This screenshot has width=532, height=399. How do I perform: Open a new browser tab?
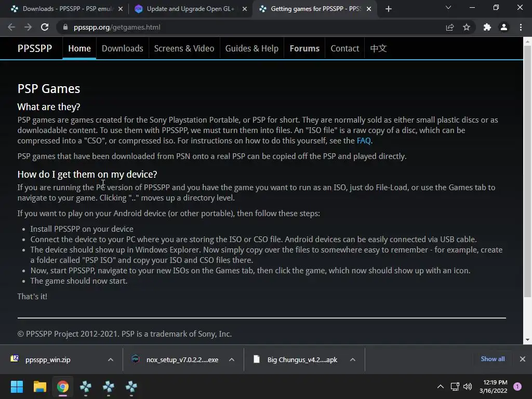click(389, 9)
